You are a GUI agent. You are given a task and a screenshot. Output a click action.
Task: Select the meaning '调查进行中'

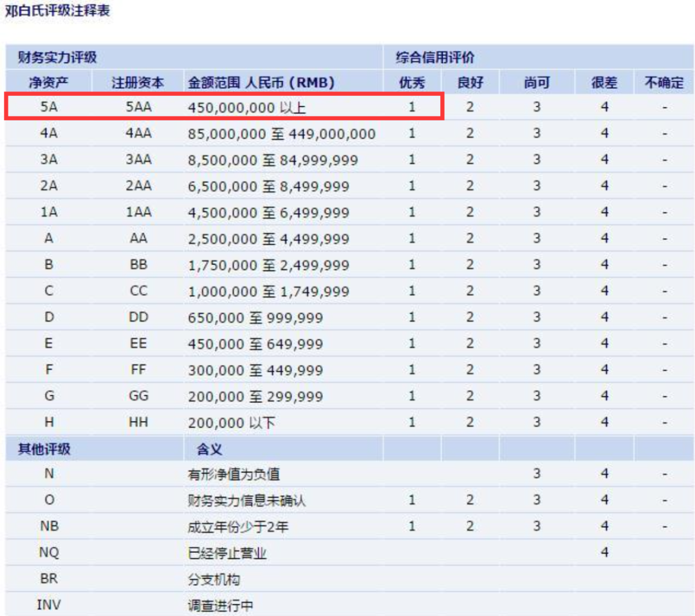(x=220, y=605)
